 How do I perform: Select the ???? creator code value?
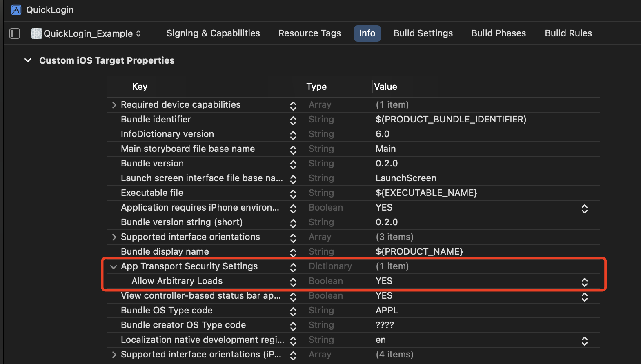(385, 325)
